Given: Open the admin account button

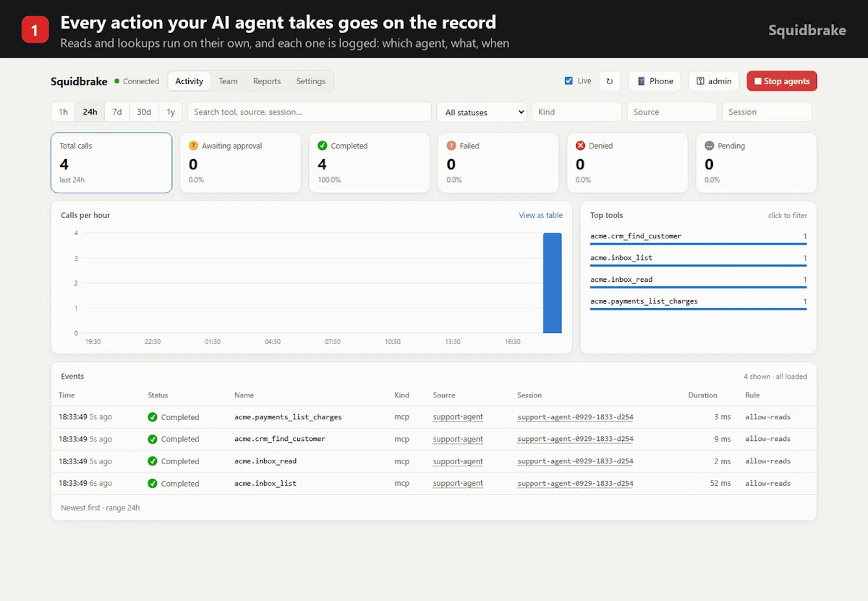Looking at the screenshot, I should coord(713,81).
